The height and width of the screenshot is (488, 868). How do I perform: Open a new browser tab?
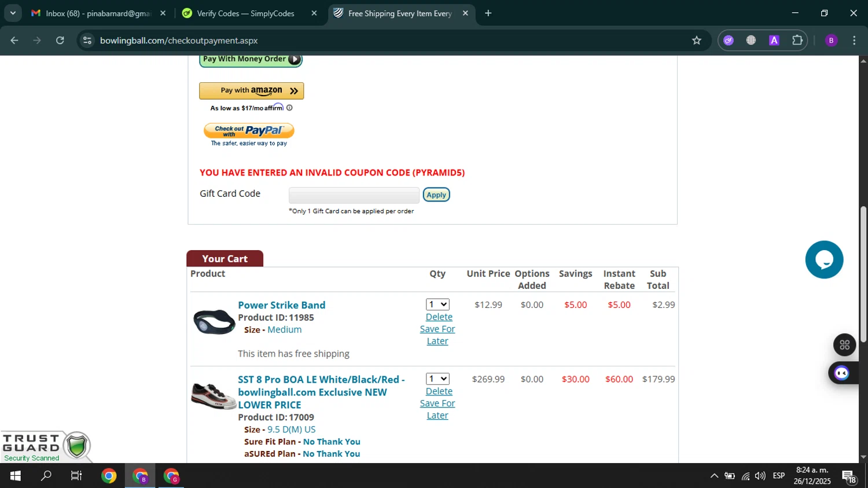pyautogui.click(x=488, y=13)
